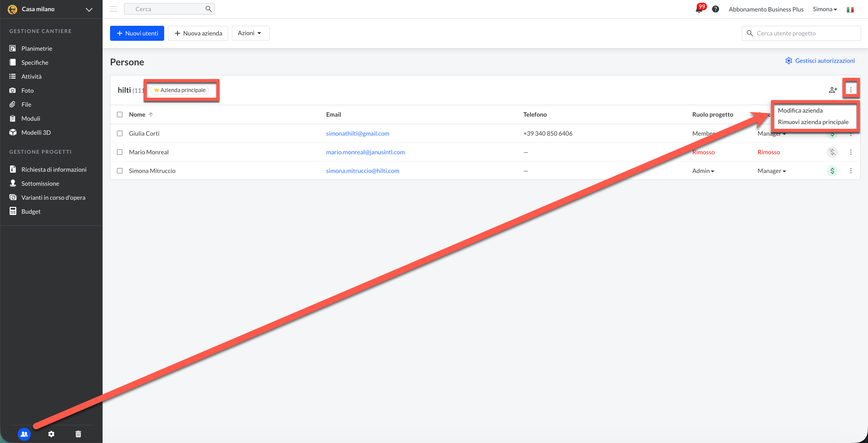
Task: Expand the Azioni dropdown
Action: 250,33
